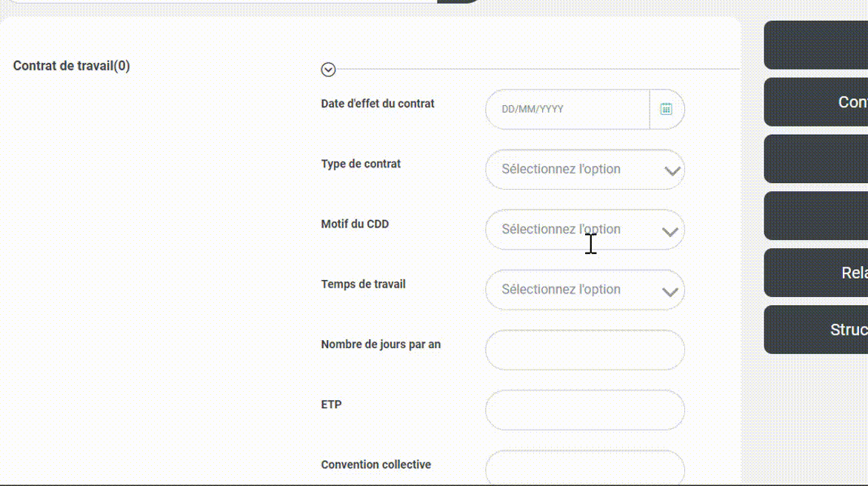The image size is (868, 486).
Task: Click into the ETP input field
Action: pyautogui.click(x=585, y=410)
